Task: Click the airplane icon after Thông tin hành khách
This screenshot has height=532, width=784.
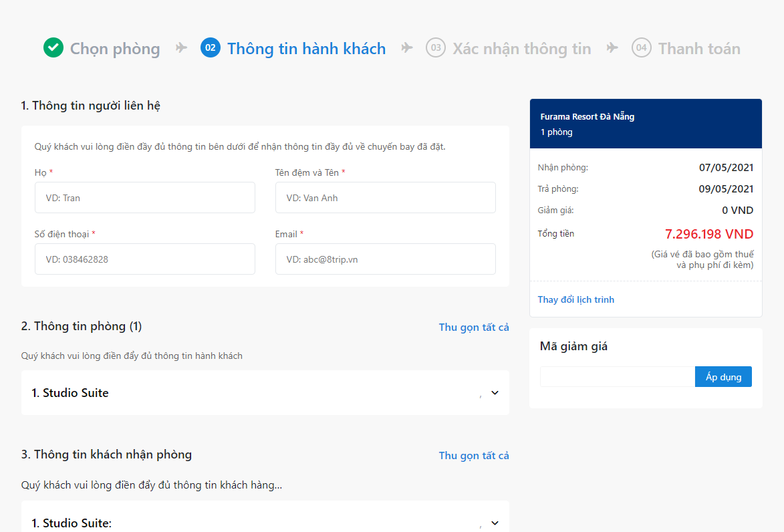Action: click(x=407, y=48)
